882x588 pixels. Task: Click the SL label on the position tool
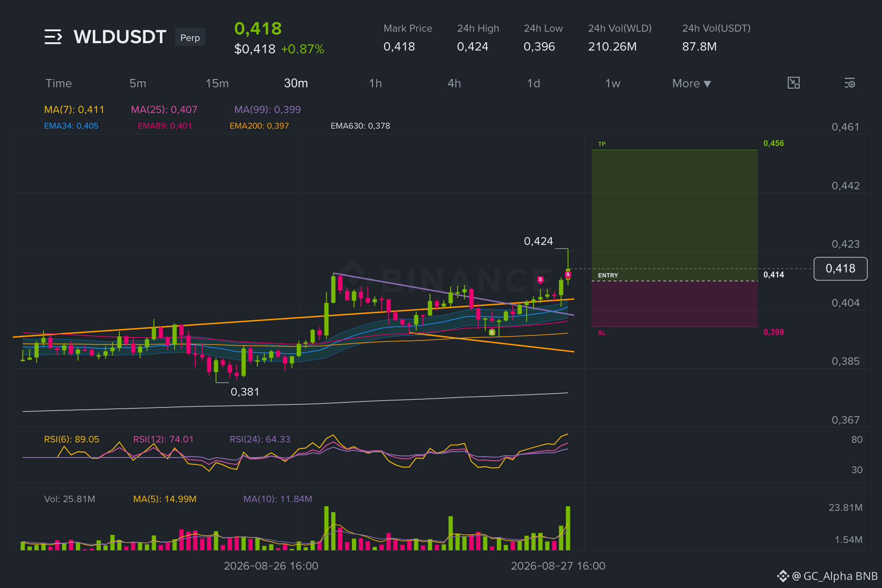602,333
